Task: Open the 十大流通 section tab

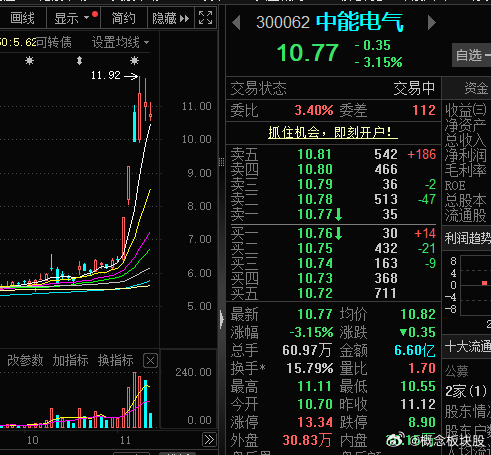Action: pos(467,347)
